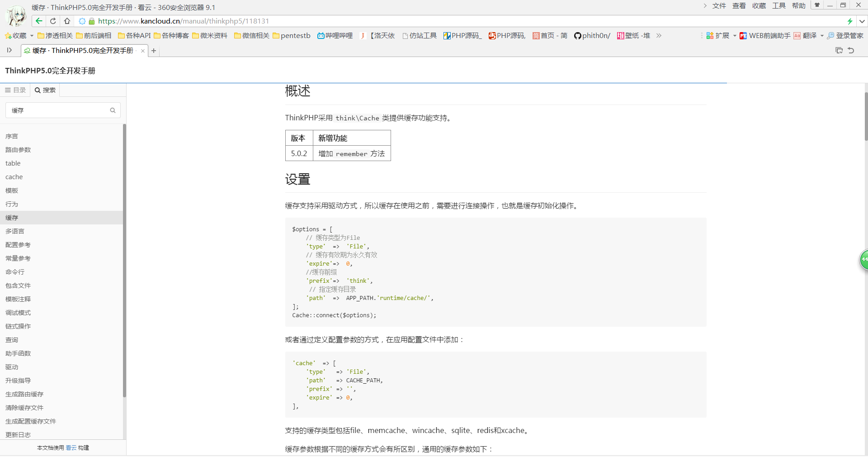The height and width of the screenshot is (457, 868).
Task: Switch to the 搜索 tab
Action: pos(45,90)
